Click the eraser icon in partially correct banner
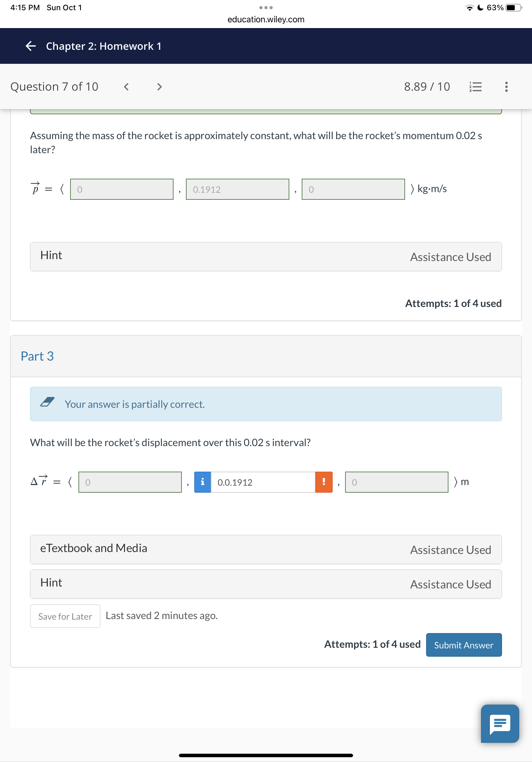The height and width of the screenshot is (762, 532). [47, 403]
